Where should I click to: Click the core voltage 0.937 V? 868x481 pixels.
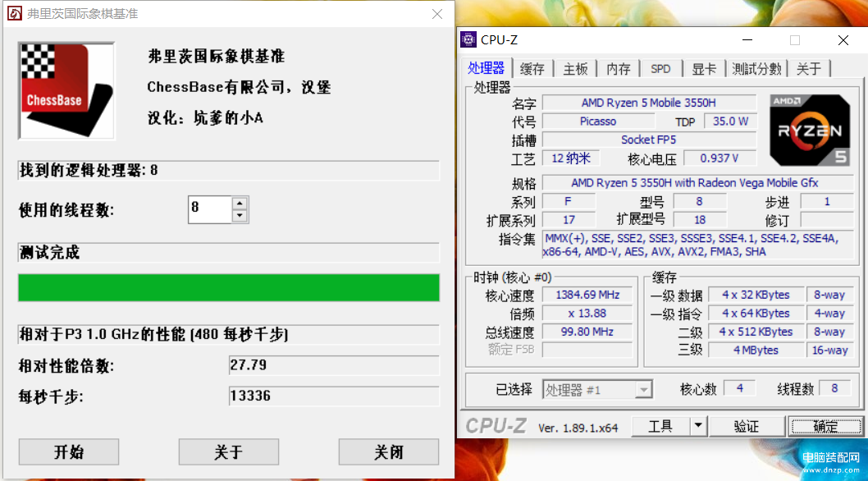720,158
